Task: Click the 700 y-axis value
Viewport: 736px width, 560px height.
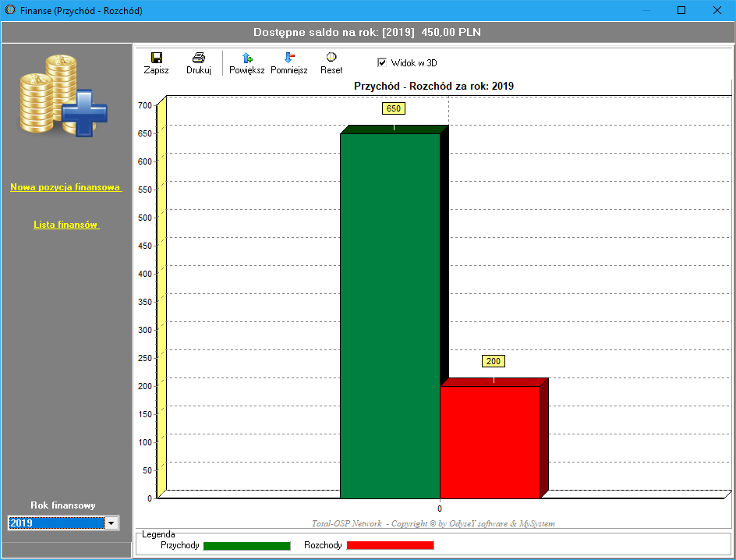Action: click(x=145, y=105)
